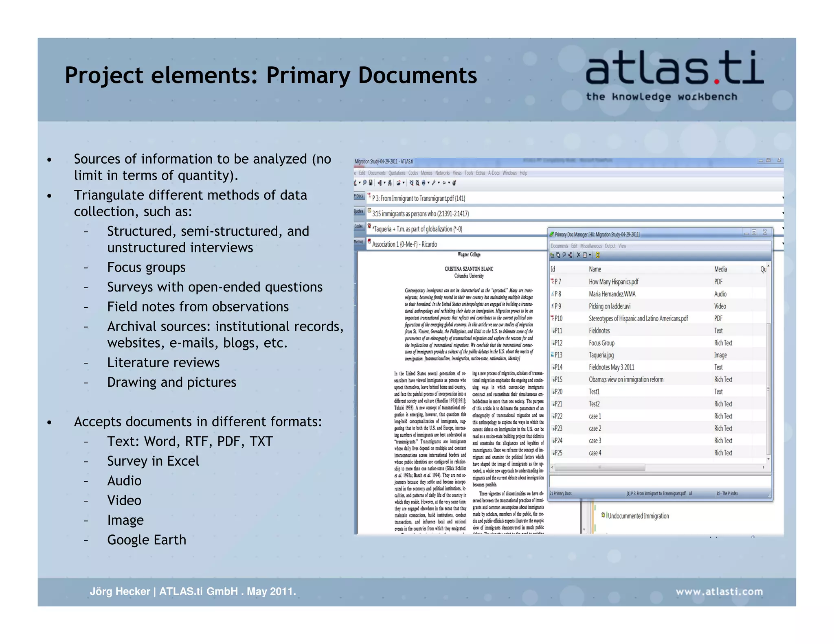Click the pencil edit tool icon

click(x=434, y=183)
